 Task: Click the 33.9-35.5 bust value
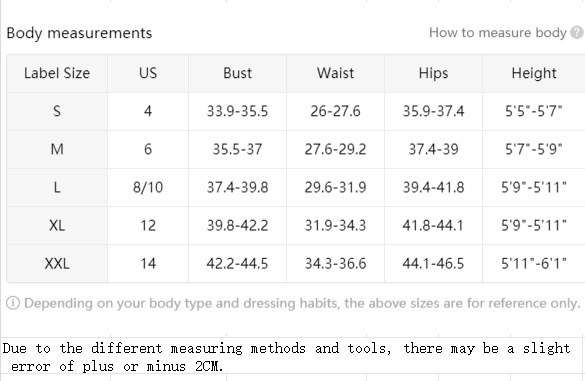pos(238,111)
